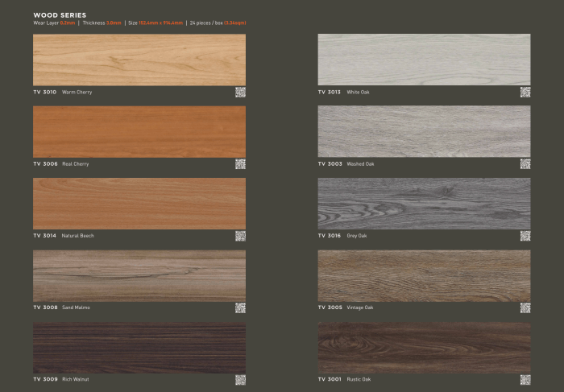Select the Real Cherry wood swatch
564x392 pixels.
click(x=139, y=131)
